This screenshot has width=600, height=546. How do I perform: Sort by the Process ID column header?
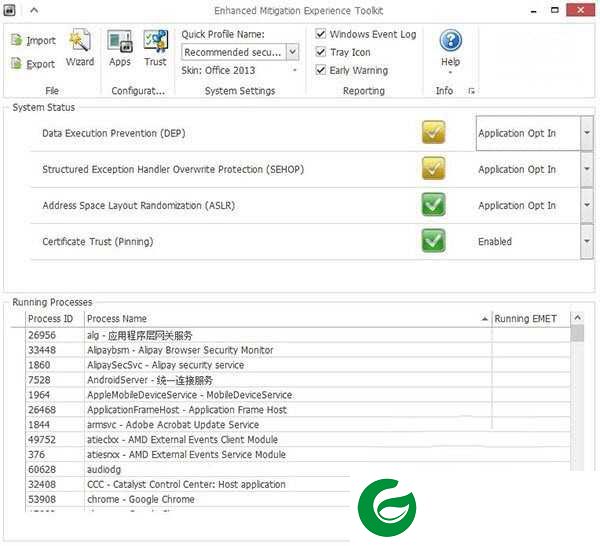coord(55,319)
